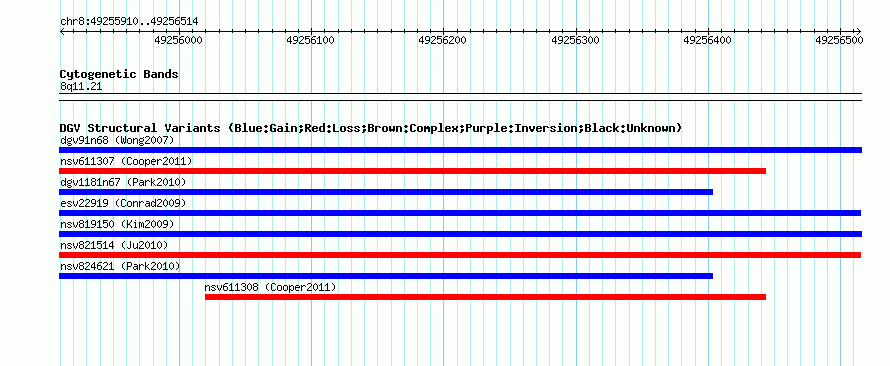This screenshot has width=890, height=366.
Task: Click the DGV Structural Variants track title
Action: coord(371,128)
